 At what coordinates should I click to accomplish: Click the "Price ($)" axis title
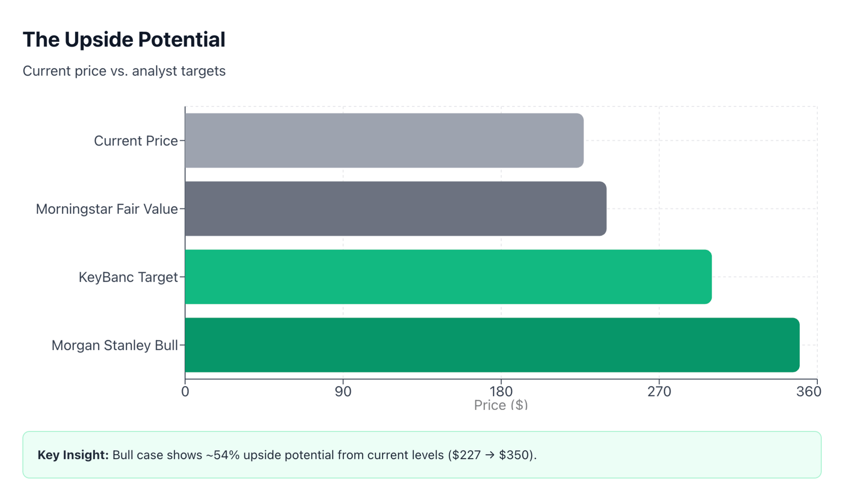click(501, 405)
